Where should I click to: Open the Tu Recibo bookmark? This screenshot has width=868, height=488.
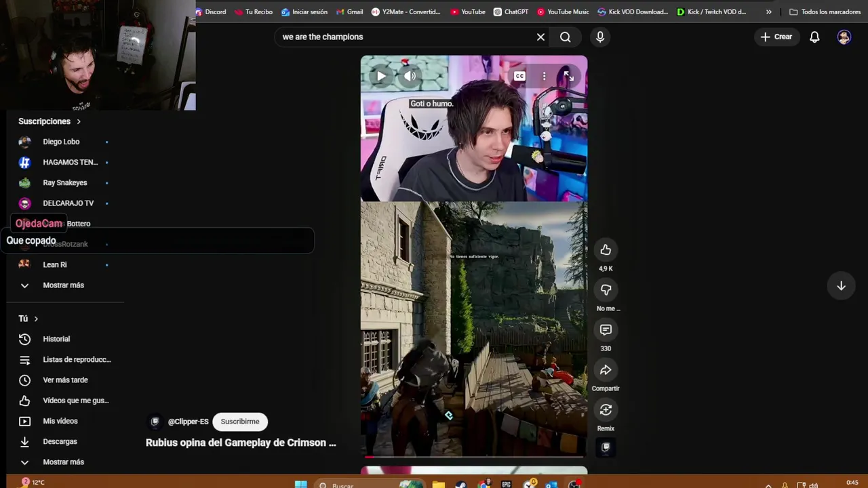[252, 12]
